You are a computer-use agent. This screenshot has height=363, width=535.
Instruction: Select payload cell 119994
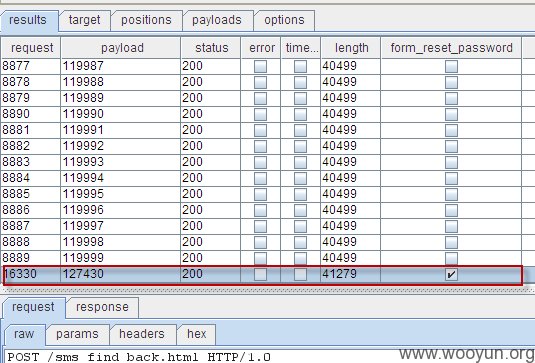(121, 178)
